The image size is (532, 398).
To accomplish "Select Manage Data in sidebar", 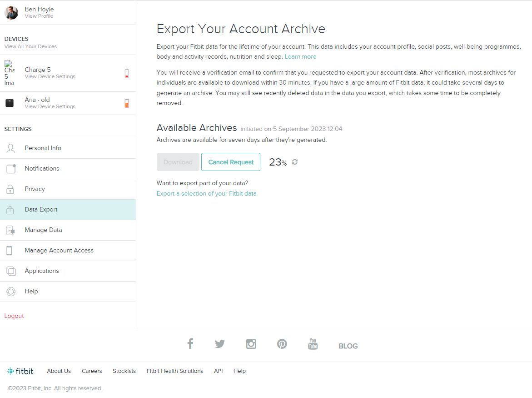I will coord(43,230).
